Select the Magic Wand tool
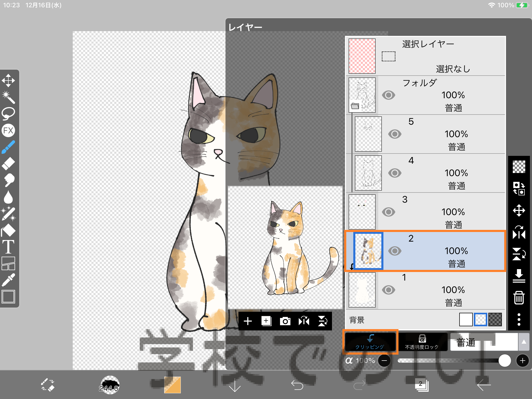 click(8, 97)
